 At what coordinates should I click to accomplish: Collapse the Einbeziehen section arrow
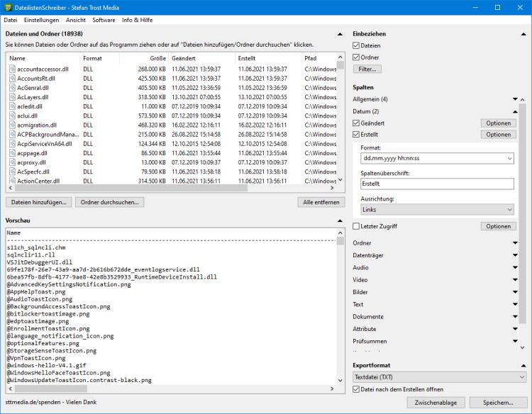524,33
